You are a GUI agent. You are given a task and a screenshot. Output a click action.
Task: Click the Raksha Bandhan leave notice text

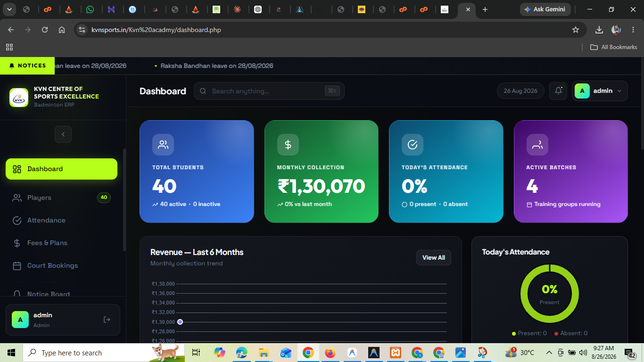click(x=217, y=66)
